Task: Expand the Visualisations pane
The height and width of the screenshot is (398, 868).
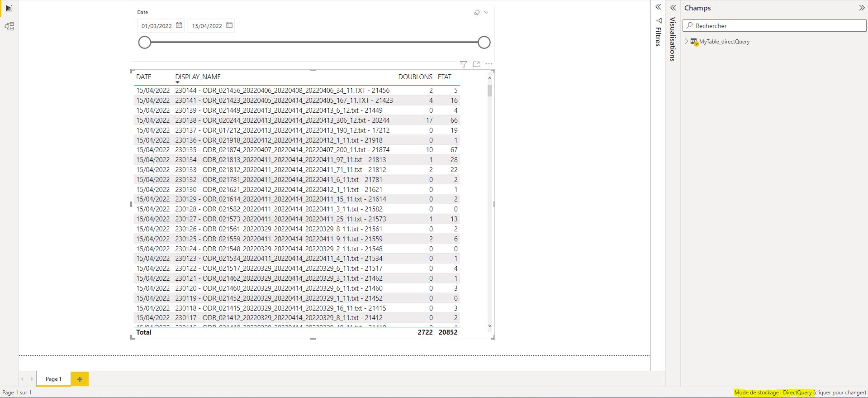Action: point(673,8)
